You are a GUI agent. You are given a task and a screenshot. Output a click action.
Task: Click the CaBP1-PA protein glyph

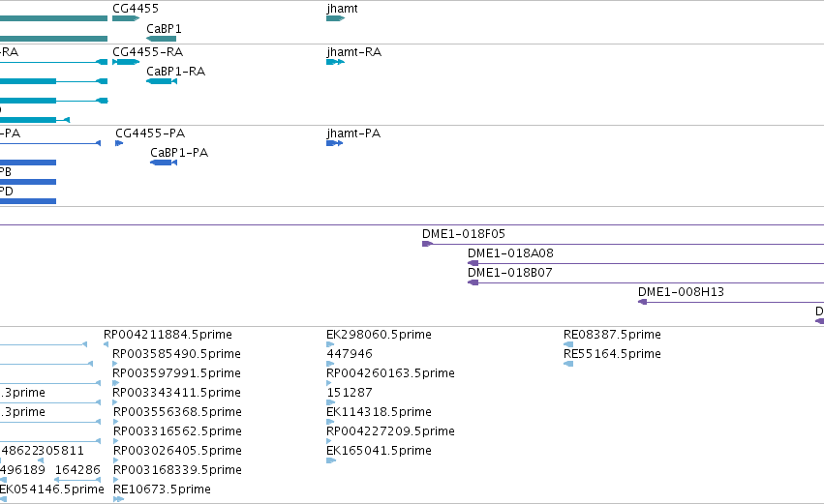[x=164, y=163]
